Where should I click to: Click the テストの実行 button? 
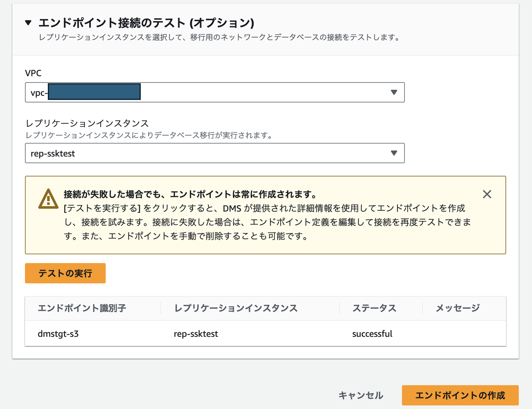tap(65, 273)
